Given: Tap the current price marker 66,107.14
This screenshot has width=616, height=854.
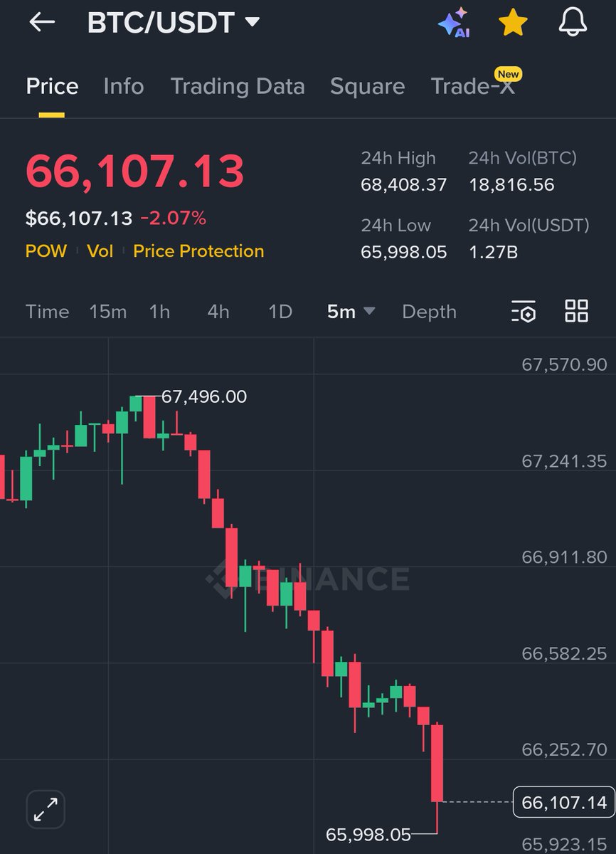Looking at the screenshot, I should (x=563, y=803).
